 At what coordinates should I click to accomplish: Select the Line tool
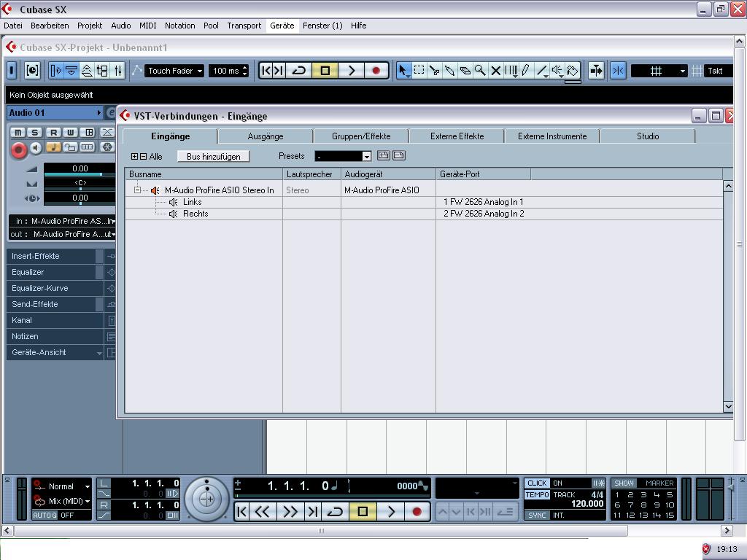click(x=542, y=71)
